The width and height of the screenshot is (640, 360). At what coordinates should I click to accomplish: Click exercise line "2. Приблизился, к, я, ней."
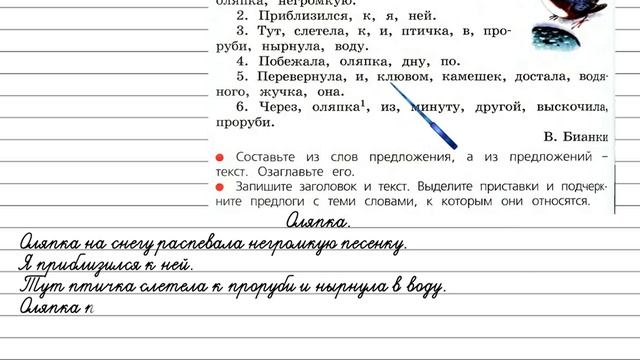(336, 16)
